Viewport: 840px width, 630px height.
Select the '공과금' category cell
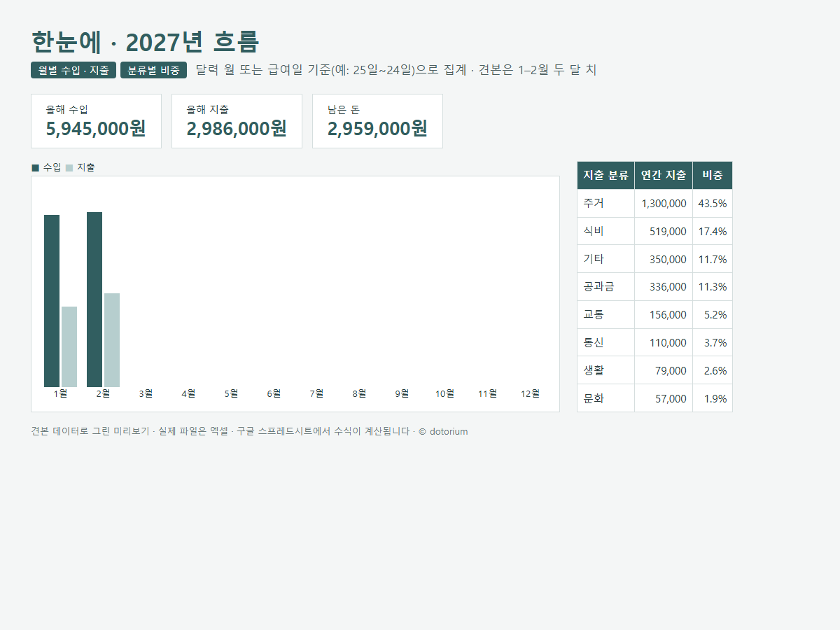coord(606,286)
